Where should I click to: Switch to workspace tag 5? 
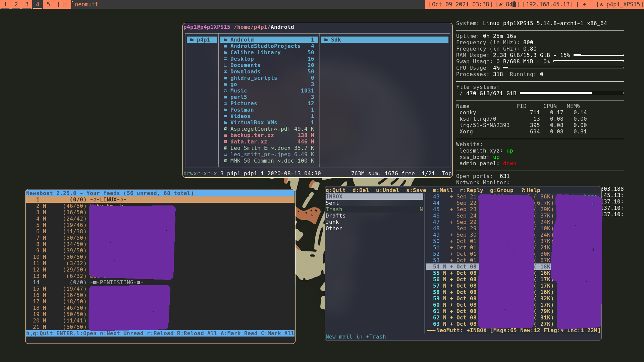(48, 4)
